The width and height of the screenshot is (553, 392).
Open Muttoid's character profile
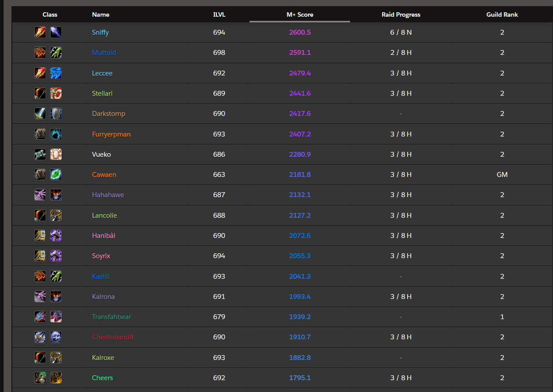(104, 53)
